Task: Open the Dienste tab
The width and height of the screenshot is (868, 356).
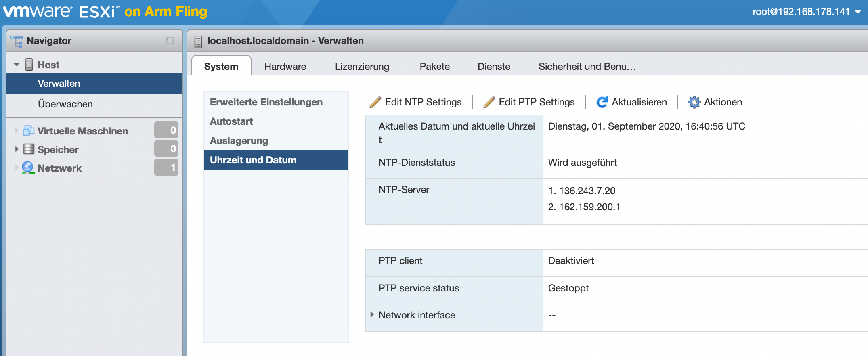Action: pos(494,67)
